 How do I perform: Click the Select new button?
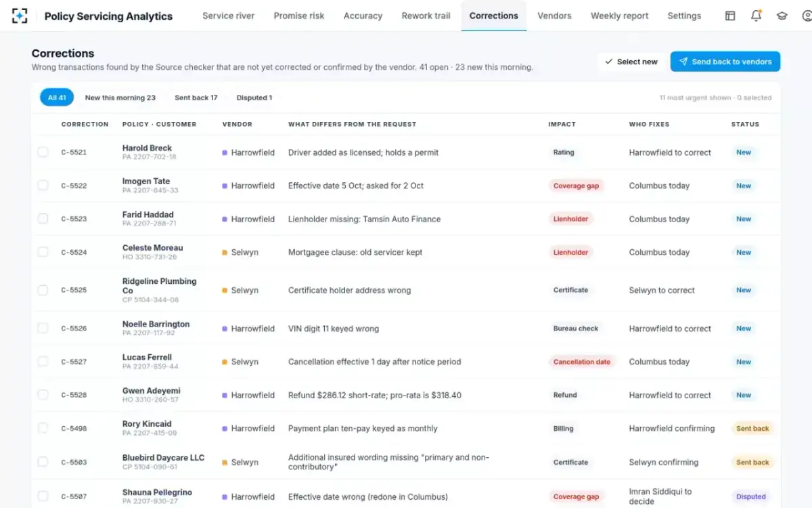pyautogui.click(x=631, y=62)
